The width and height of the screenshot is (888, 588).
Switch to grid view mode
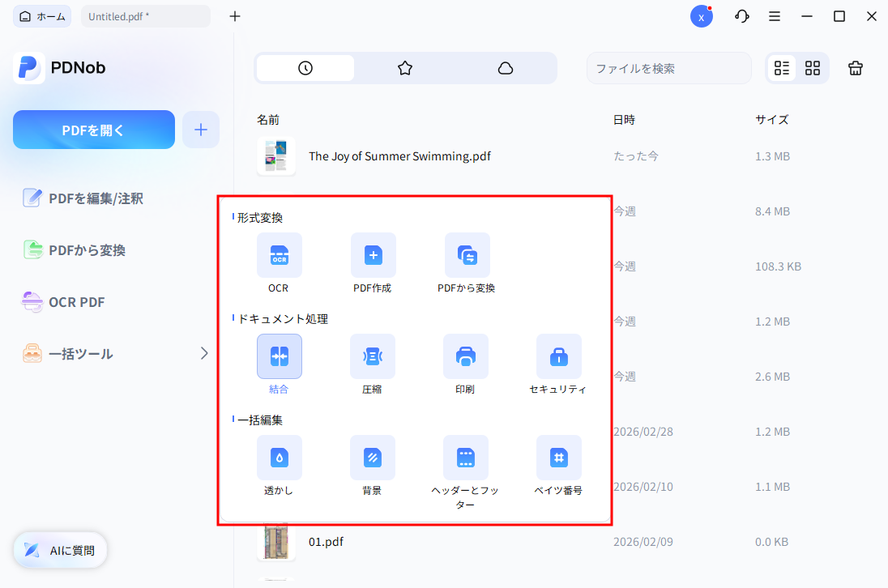811,68
